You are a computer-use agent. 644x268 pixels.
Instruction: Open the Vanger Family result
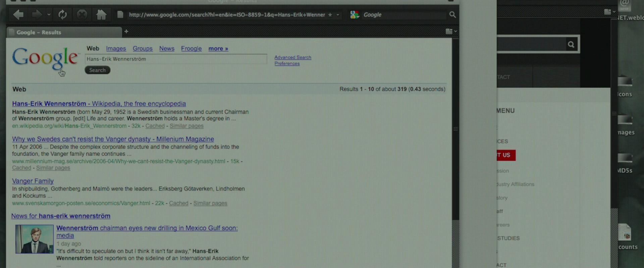pyautogui.click(x=33, y=181)
